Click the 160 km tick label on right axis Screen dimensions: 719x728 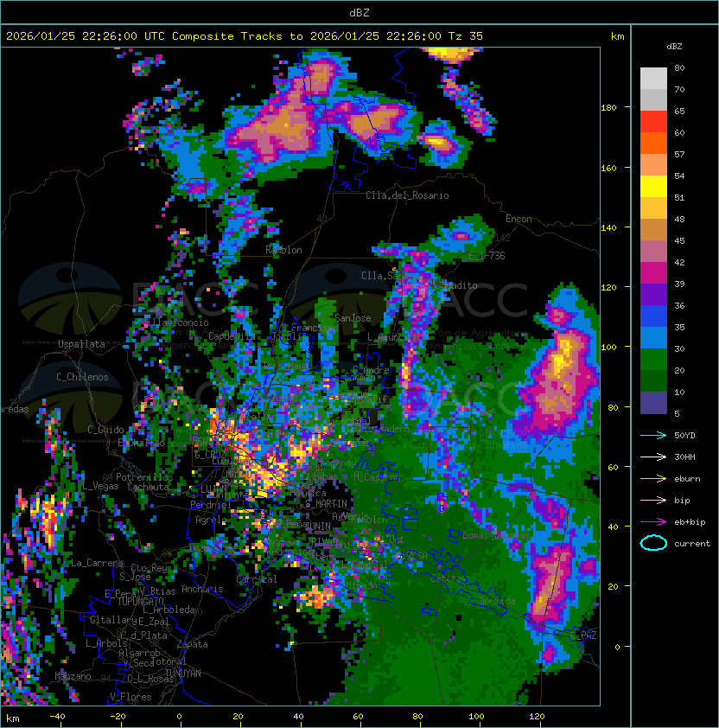(608, 168)
